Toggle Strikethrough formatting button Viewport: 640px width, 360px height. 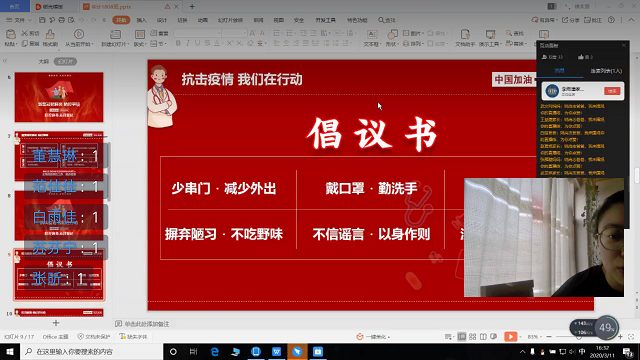click(x=207, y=43)
